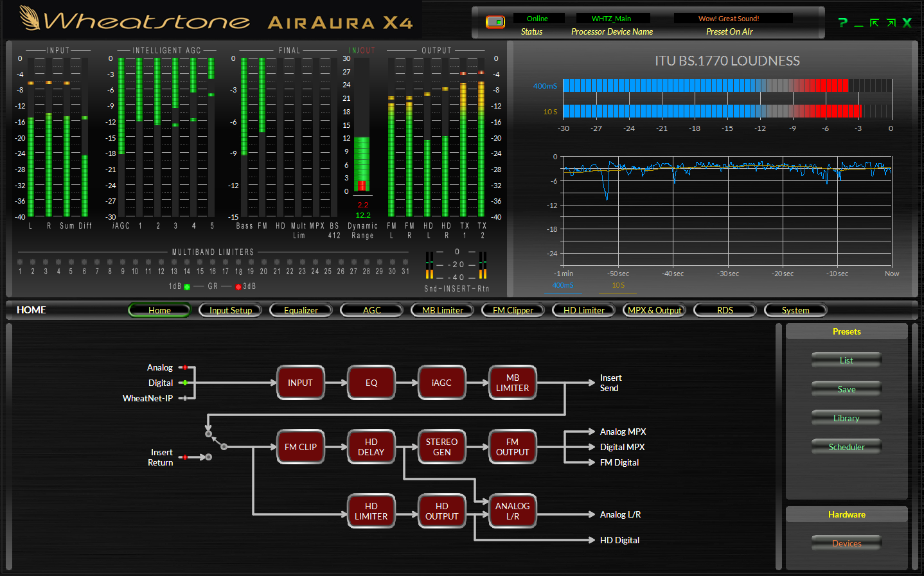
Task: Open the INPUT block in the signal flow
Action: 300,382
